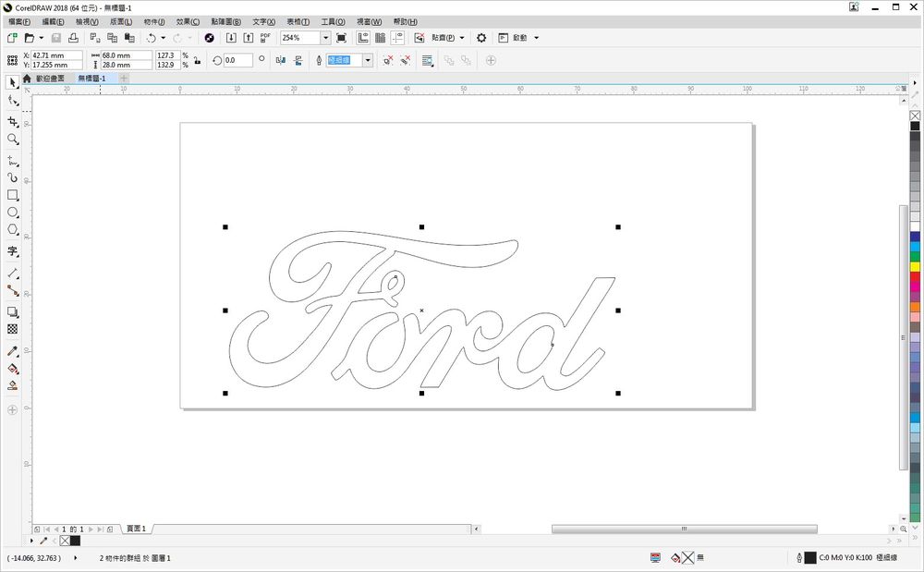Click the X position input field
Screen dimensions: 924x572
pos(56,55)
